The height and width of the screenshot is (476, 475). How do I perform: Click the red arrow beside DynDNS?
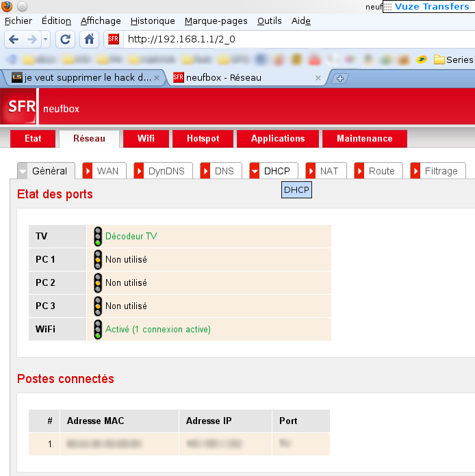139,171
